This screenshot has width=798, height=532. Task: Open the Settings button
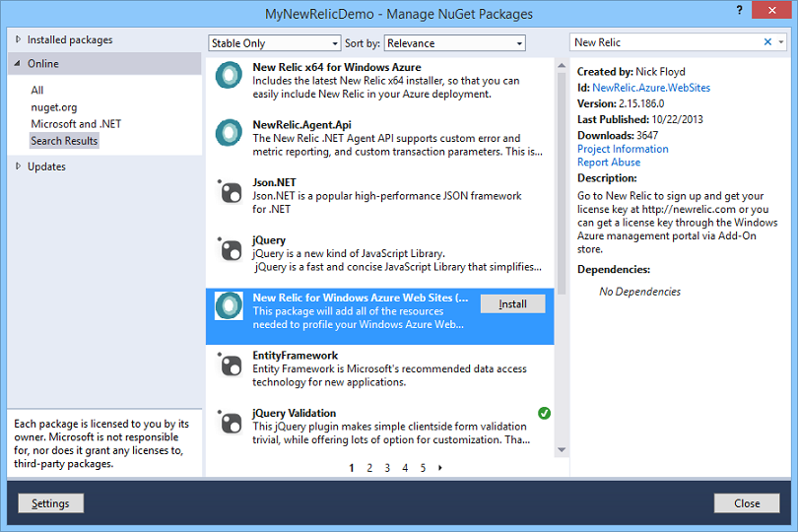tap(50, 503)
